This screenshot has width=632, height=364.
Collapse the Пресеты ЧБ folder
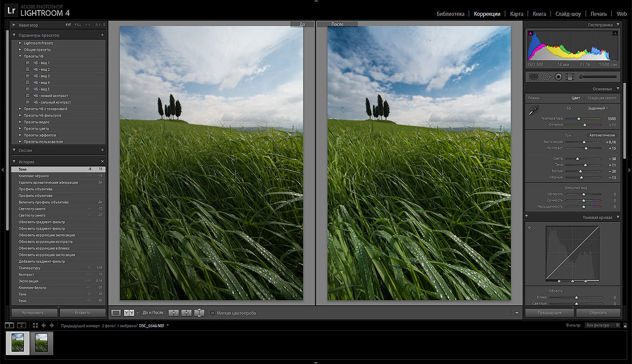[x=20, y=56]
